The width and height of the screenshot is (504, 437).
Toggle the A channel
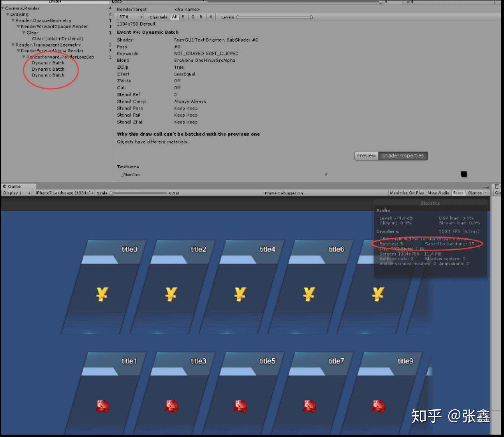click(x=211, y=17)
